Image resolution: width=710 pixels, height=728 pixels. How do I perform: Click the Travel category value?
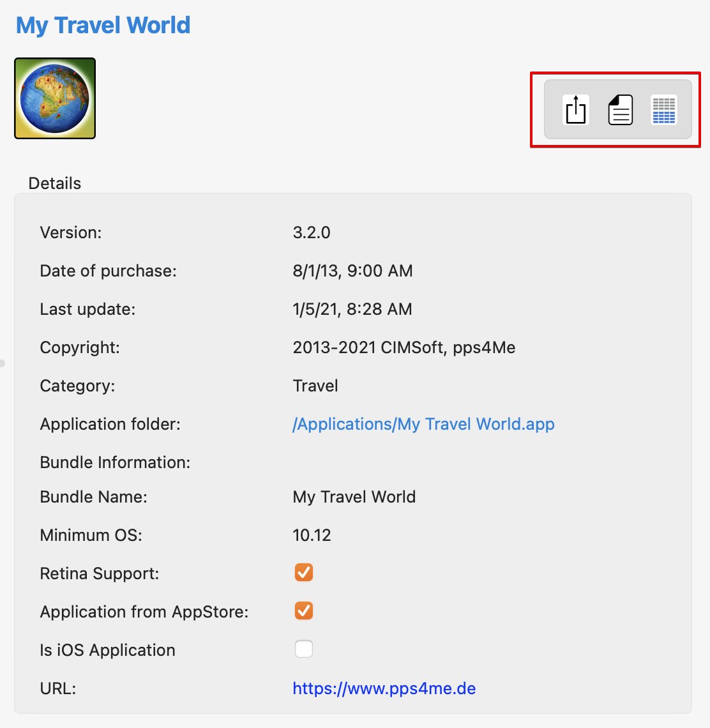pos(315,386)
